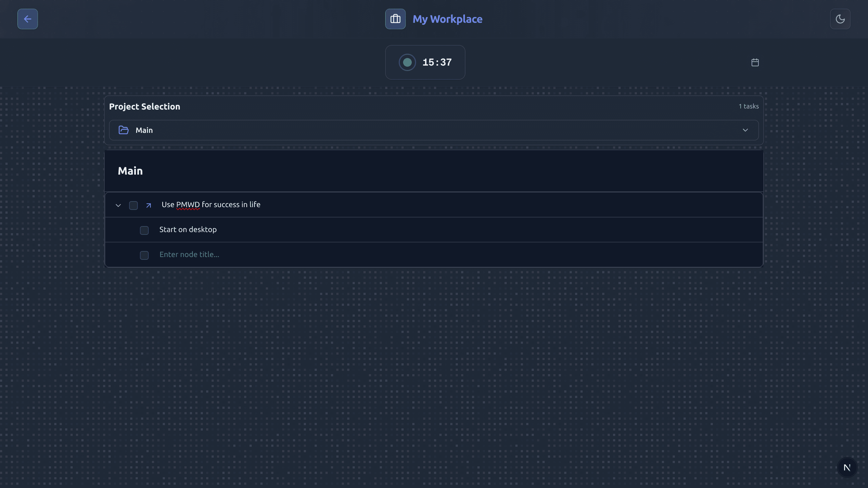
Task: Tick the empty new node checkbox
Action: pos(144,255)
